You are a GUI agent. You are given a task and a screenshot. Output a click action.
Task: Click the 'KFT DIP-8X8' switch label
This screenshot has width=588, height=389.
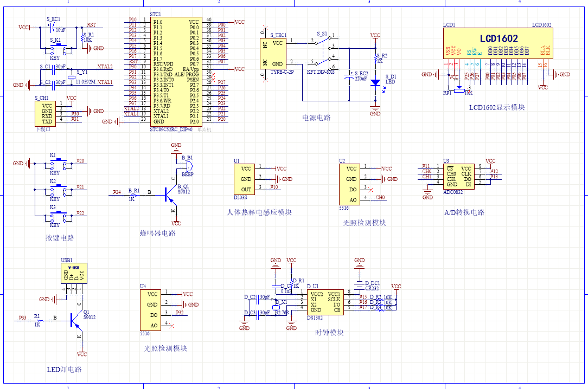321,72
